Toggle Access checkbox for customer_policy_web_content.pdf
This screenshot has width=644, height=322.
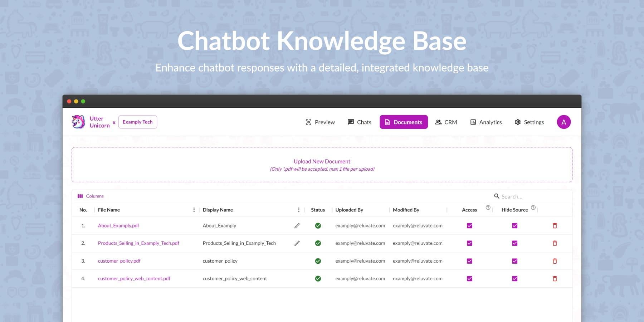469,279
